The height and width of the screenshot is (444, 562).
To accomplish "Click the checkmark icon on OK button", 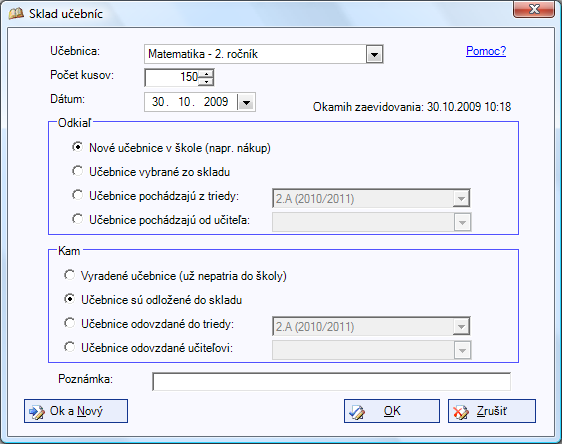I will pos(357,412).
